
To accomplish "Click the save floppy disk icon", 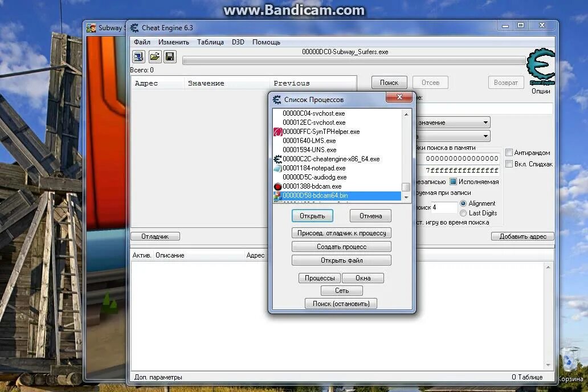I will coord(170,56).
